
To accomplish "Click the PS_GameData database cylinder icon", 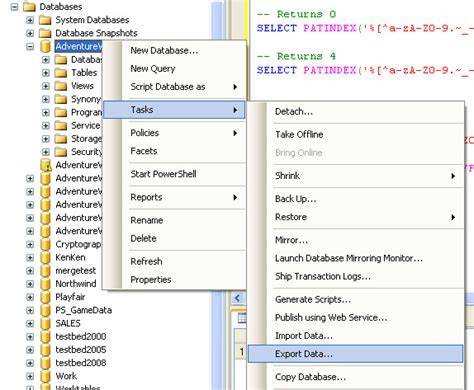I will [45, 310].
